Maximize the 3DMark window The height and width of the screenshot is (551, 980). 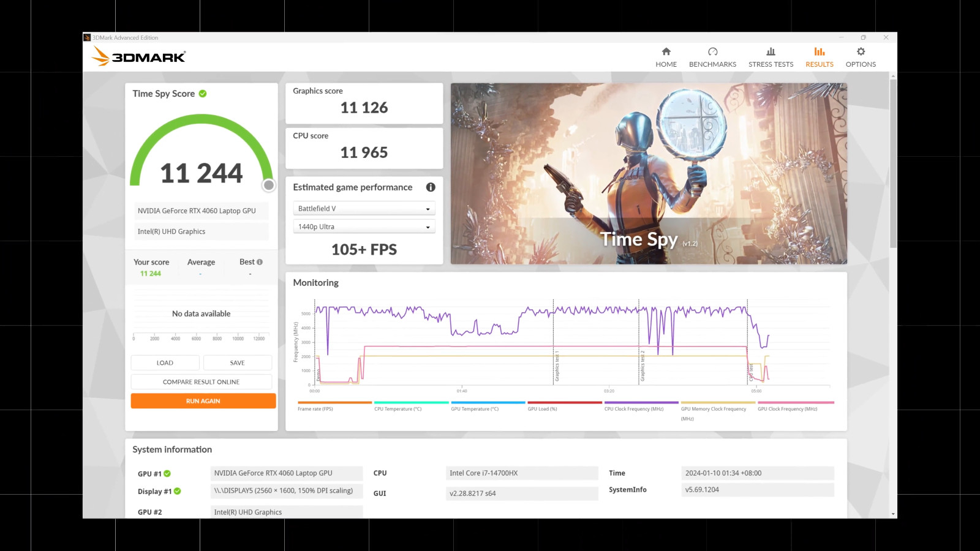click(863, 37)
